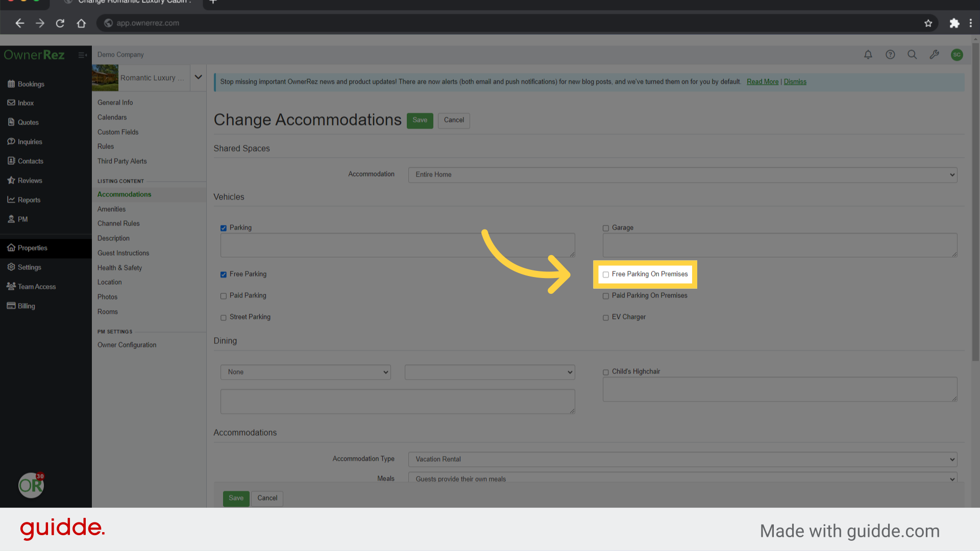Screen dimensions: 980x551
Task: Click the top green Save button
Action: tap(420, 120)
